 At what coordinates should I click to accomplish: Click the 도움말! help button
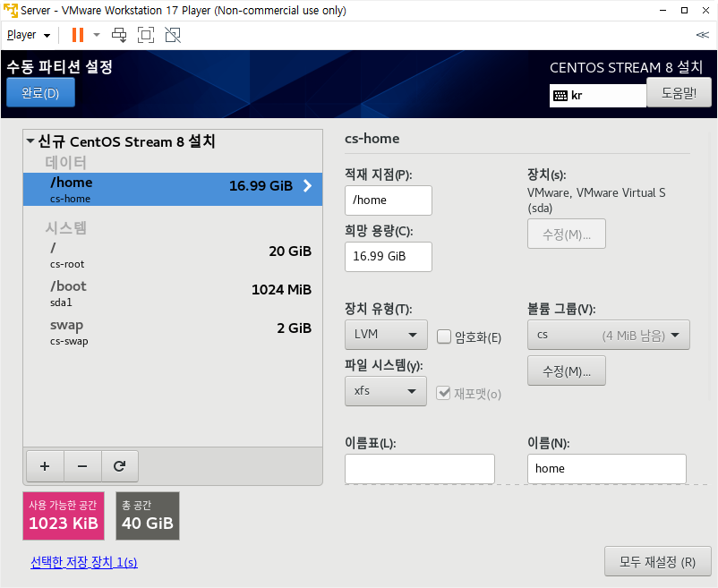click(x=679, y=93)
